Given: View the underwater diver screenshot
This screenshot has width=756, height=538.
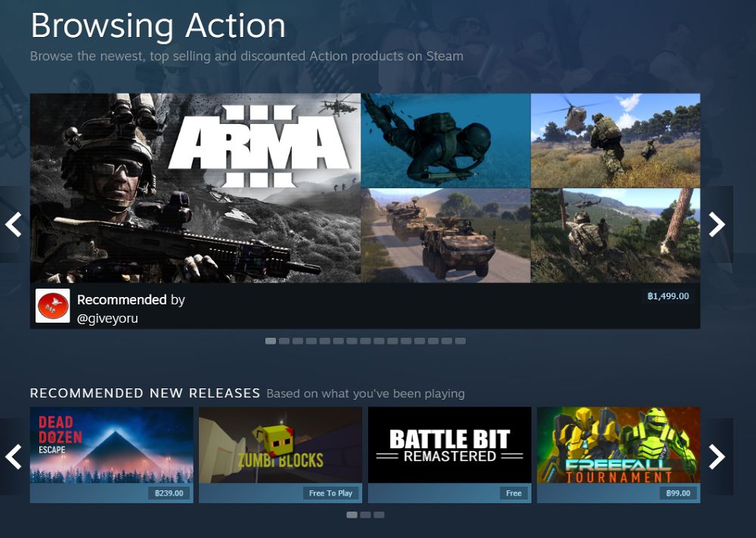Looking at the screenshot, I should 445,141.
